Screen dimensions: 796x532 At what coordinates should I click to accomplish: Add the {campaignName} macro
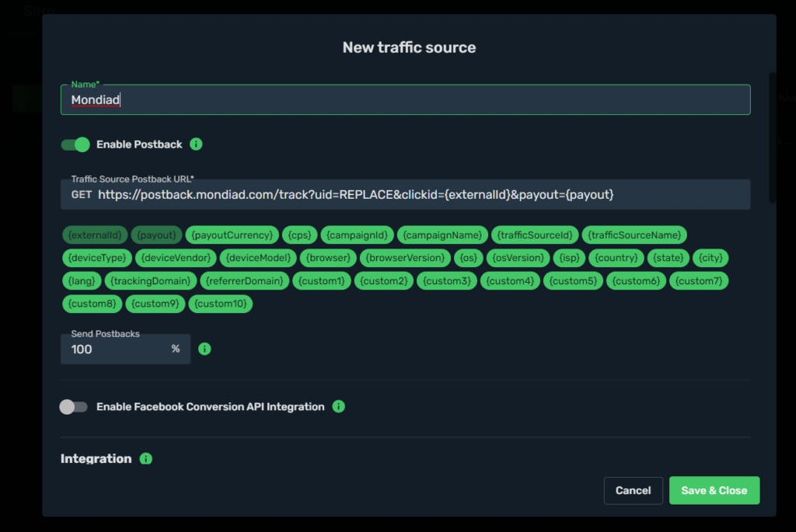coord(442,235)
